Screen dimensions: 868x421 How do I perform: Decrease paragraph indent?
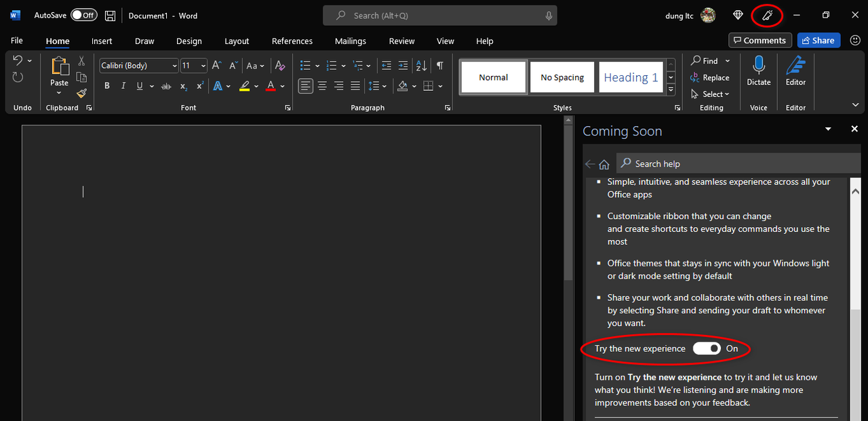coord(387,66)
